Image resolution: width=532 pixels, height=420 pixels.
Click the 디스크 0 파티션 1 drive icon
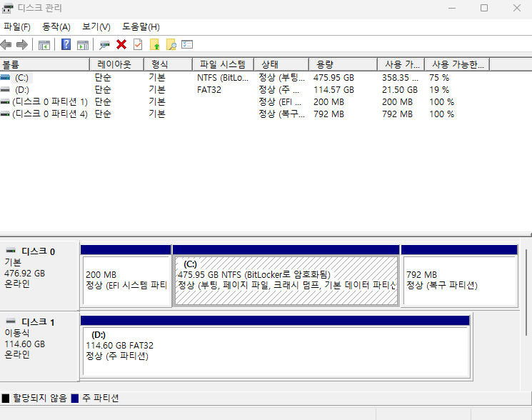tap(5, 101)
